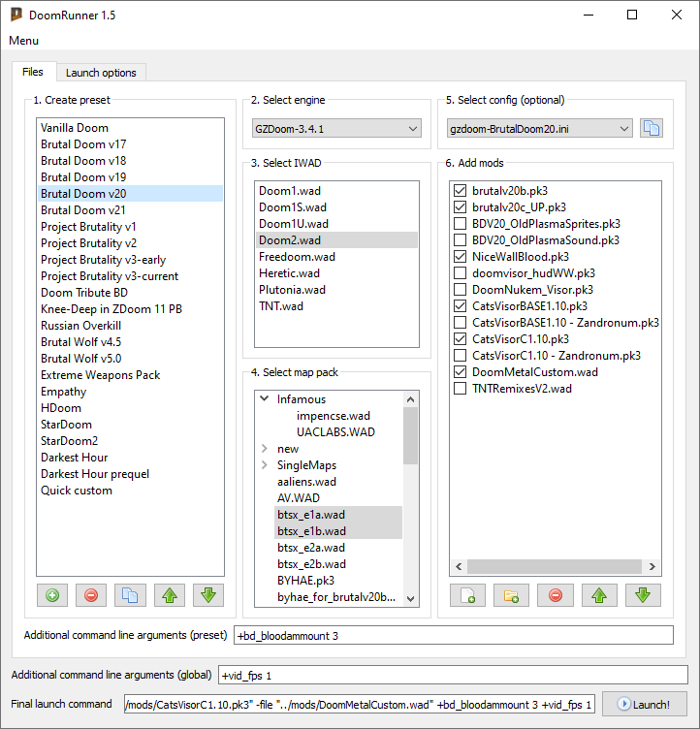Clone the selected config file
The image size is (700, 729).
[652, 128]
